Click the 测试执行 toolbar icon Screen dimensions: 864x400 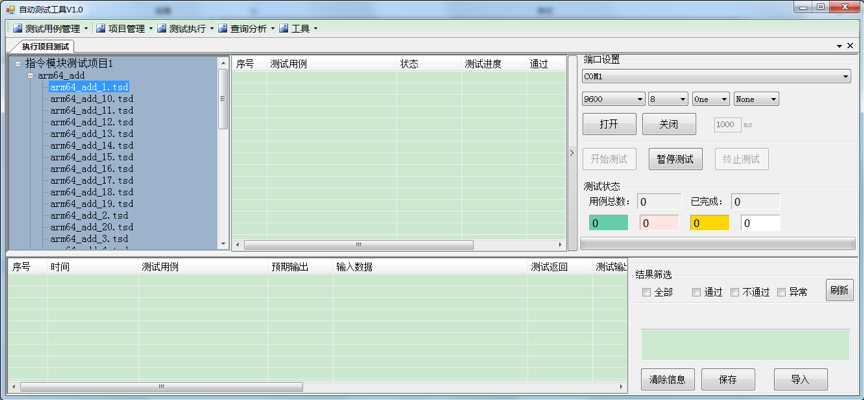(162, 28)
